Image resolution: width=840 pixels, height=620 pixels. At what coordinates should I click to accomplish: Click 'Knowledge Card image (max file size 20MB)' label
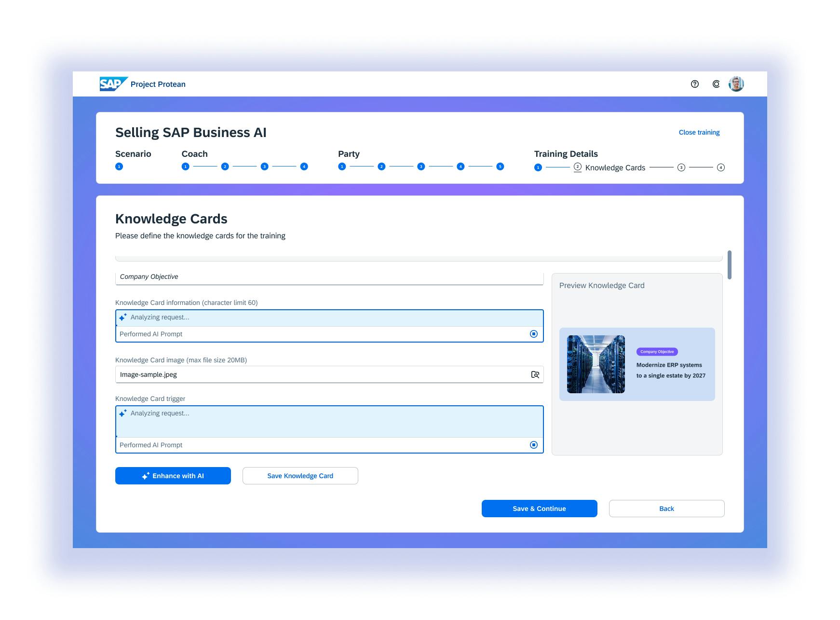tap(181, 360)
